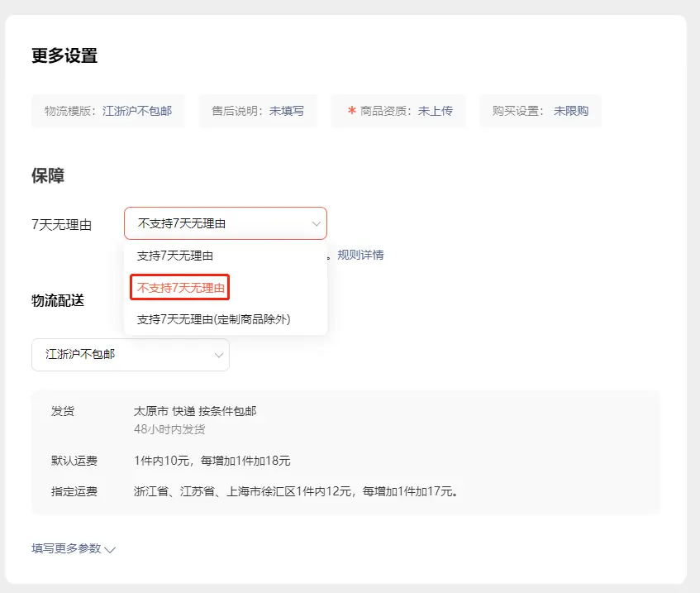Click the 物流配送 section heading
The image size is (700, 593).
coord(58,300)
